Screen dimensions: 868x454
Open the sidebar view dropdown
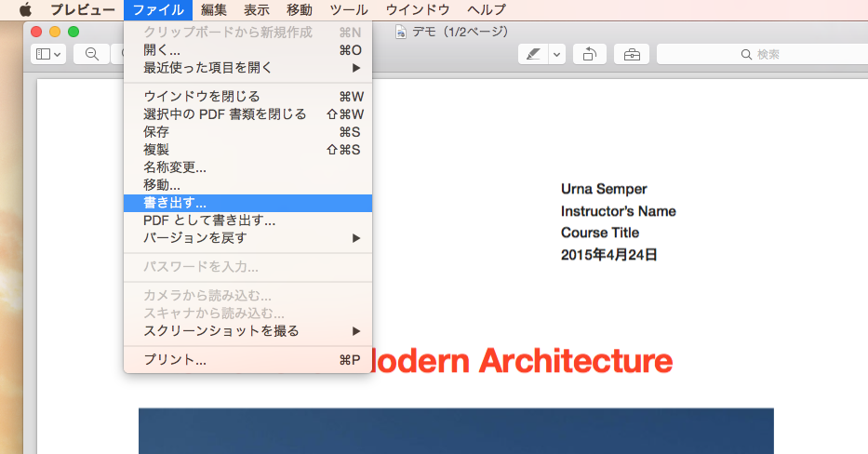pos(48,54)
